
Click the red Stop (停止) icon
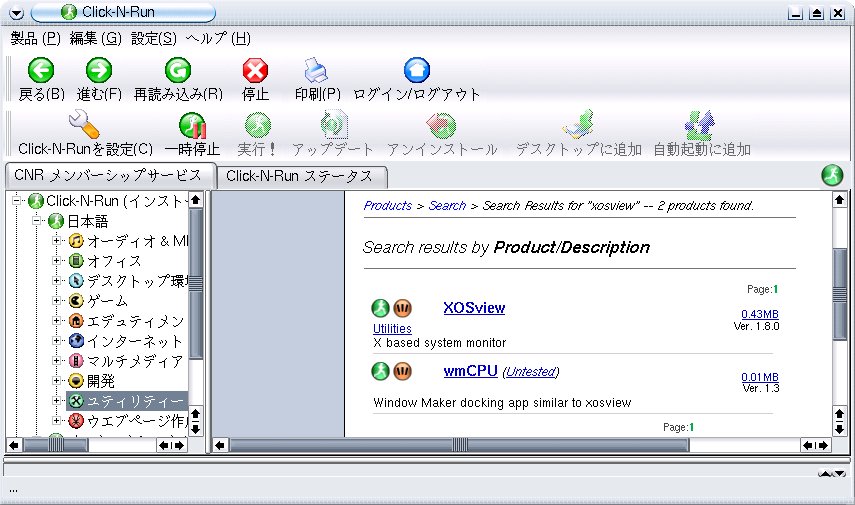(255, 70)
